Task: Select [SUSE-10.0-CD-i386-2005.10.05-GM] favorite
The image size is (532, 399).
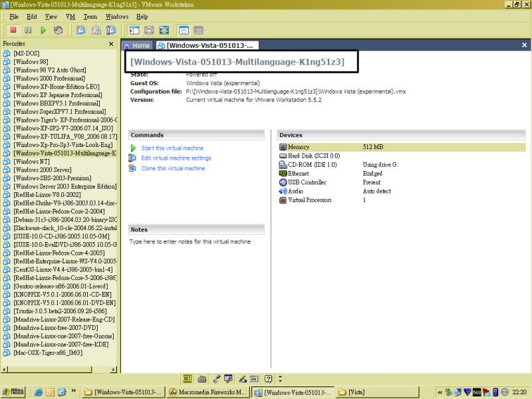Action: pos(61,236)
